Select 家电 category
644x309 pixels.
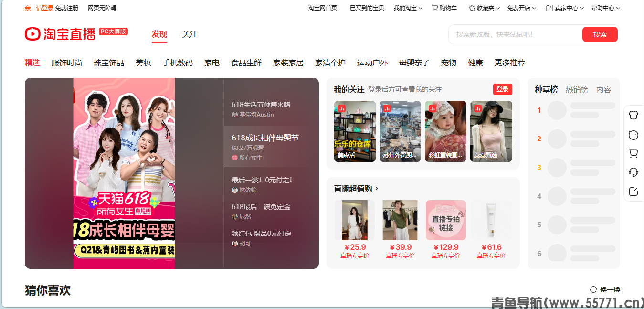point(212,63)
